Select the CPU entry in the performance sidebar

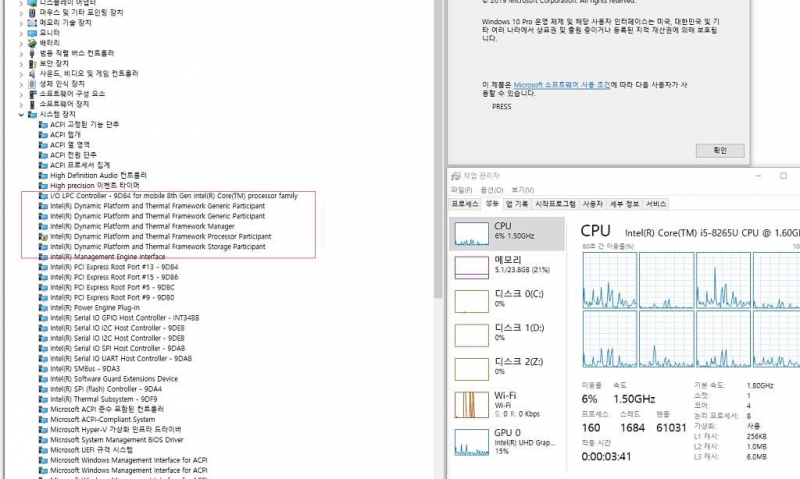(x=507, y=234)
